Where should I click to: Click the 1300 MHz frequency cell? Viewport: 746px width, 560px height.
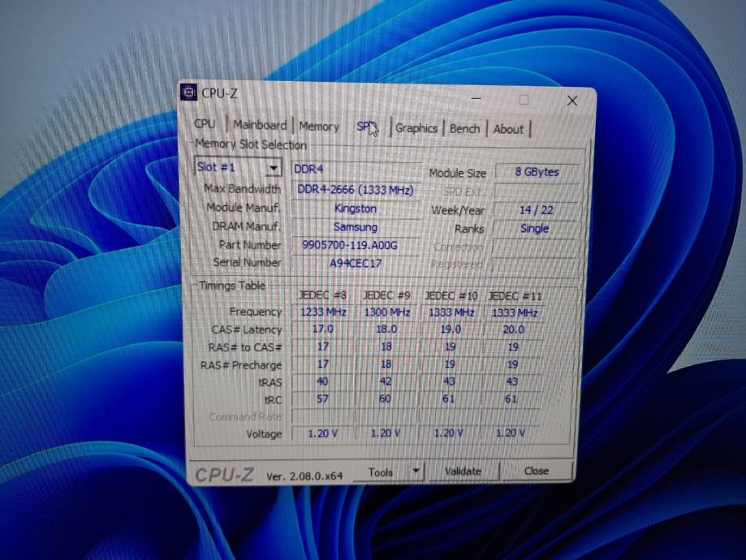[x=386, y=312]
